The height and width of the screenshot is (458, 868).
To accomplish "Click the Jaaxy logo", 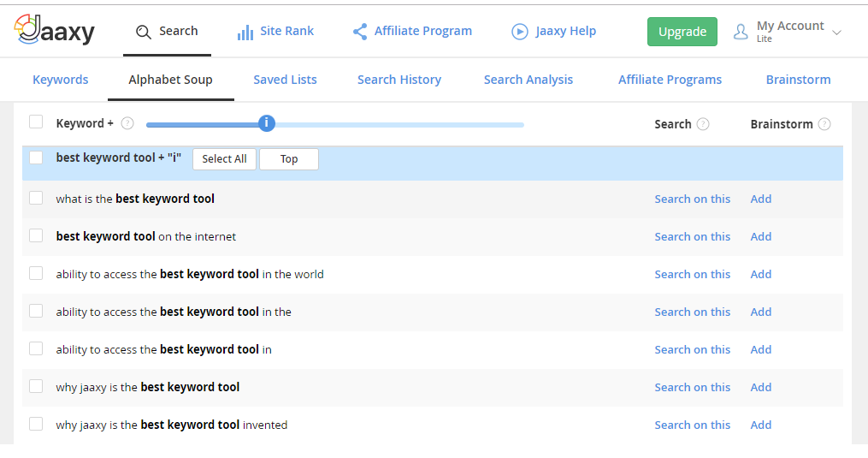I will (x=54, y=30).
